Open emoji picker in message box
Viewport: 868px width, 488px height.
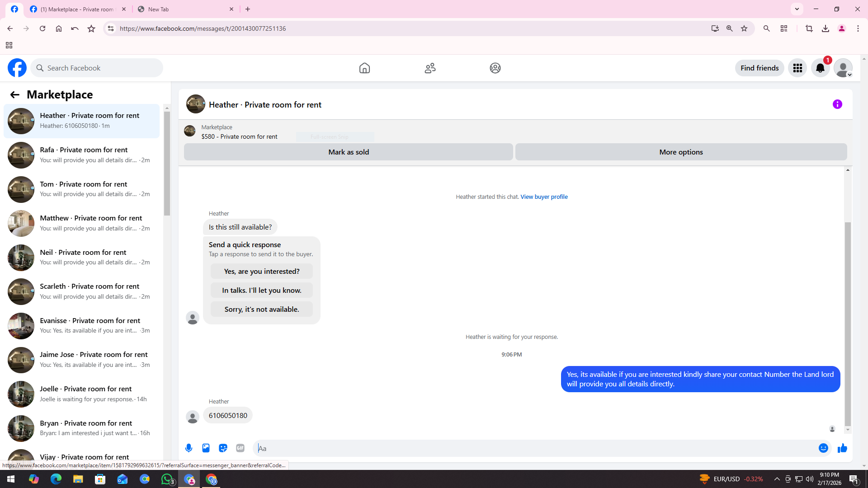tap(823, 448)
